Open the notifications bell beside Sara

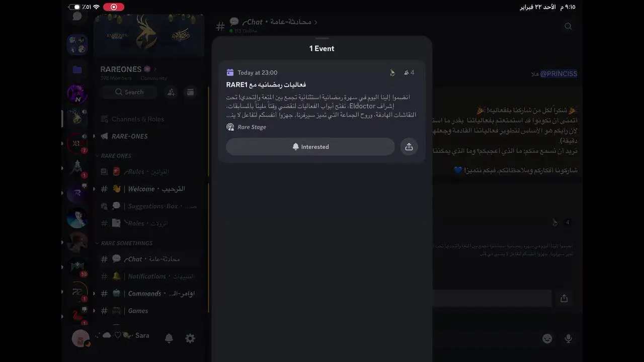[x=169, y=339]
